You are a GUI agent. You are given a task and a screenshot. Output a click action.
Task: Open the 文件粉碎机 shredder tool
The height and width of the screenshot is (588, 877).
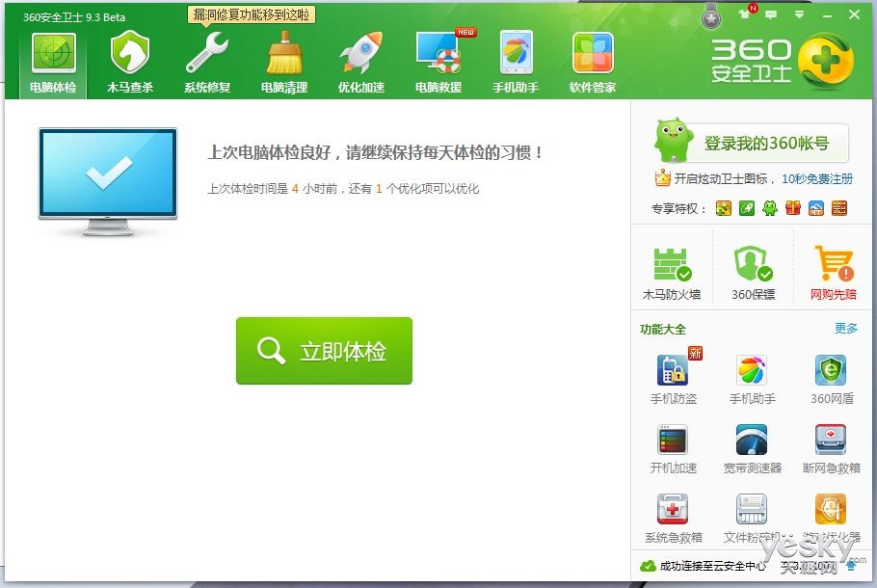[753, 518]
